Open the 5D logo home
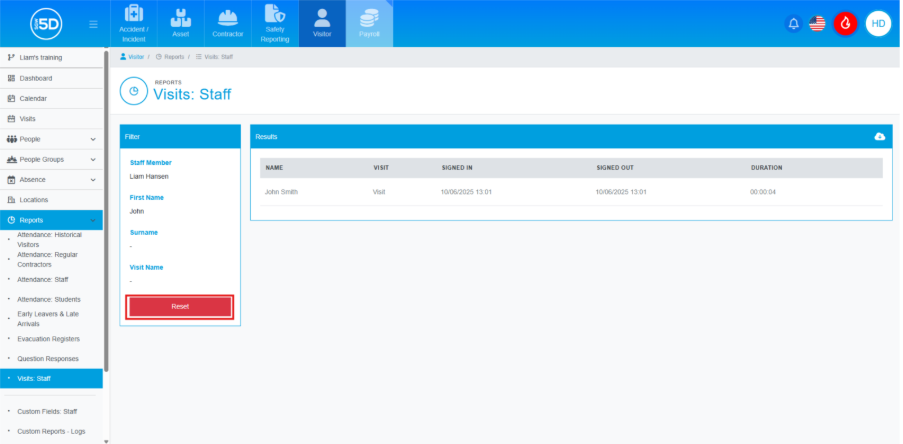 click(46, 24)
